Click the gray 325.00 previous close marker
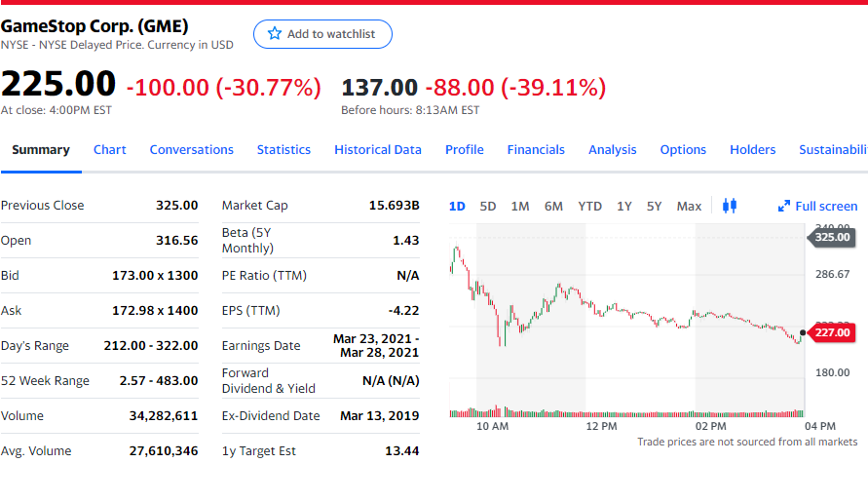Image resolution: width=868 pixels, height=502 pixels. (x=831, y=237)
